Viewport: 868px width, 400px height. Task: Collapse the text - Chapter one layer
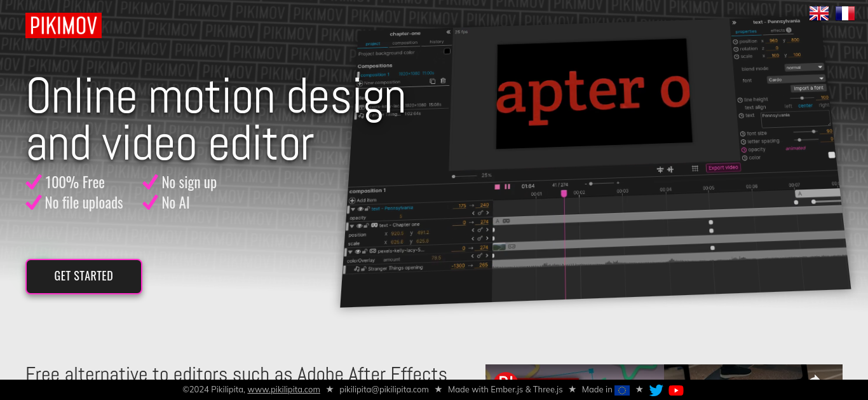[x=352, y=226]
